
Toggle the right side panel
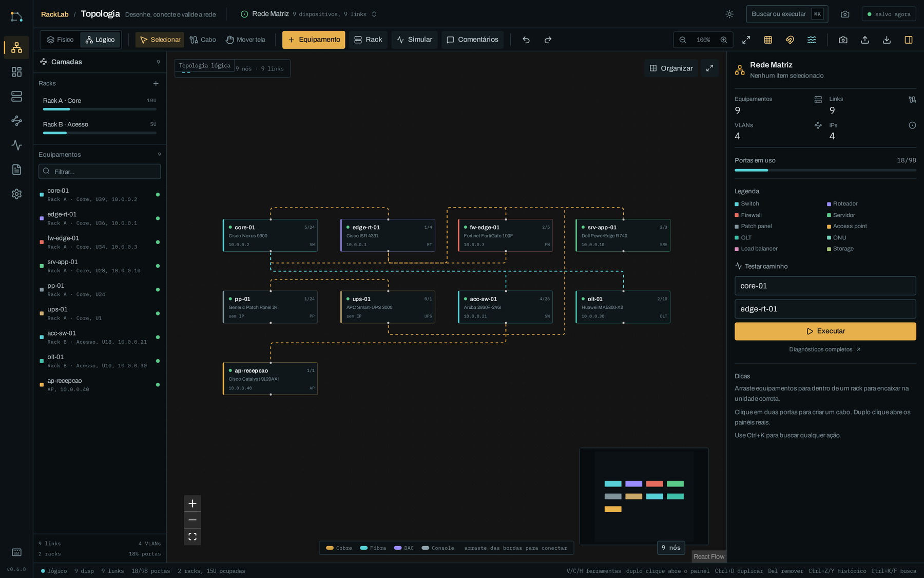coord(909,40)
